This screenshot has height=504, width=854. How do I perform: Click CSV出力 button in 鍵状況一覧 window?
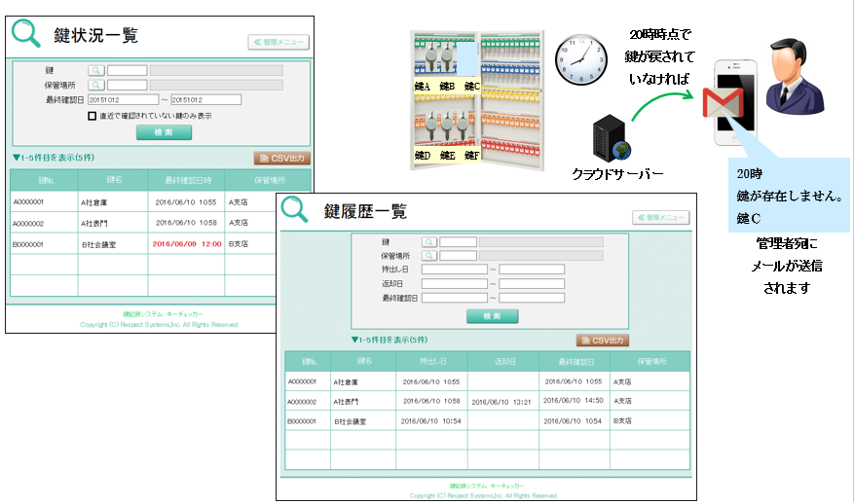pos(282,158)
